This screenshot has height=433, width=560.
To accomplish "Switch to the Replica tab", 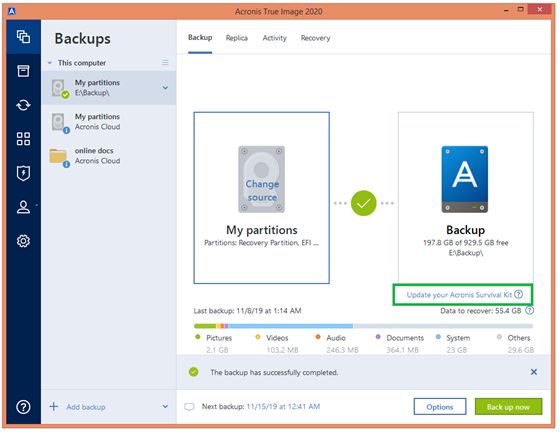I will [236, 38].
